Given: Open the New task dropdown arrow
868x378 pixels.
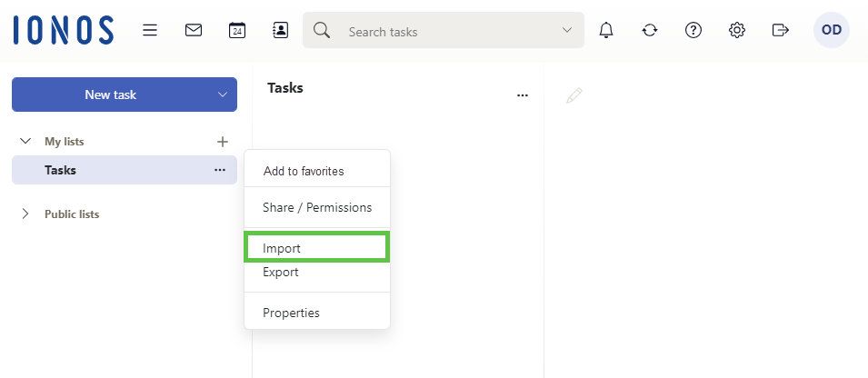Looking at the screenshot, I should (223, 94).
